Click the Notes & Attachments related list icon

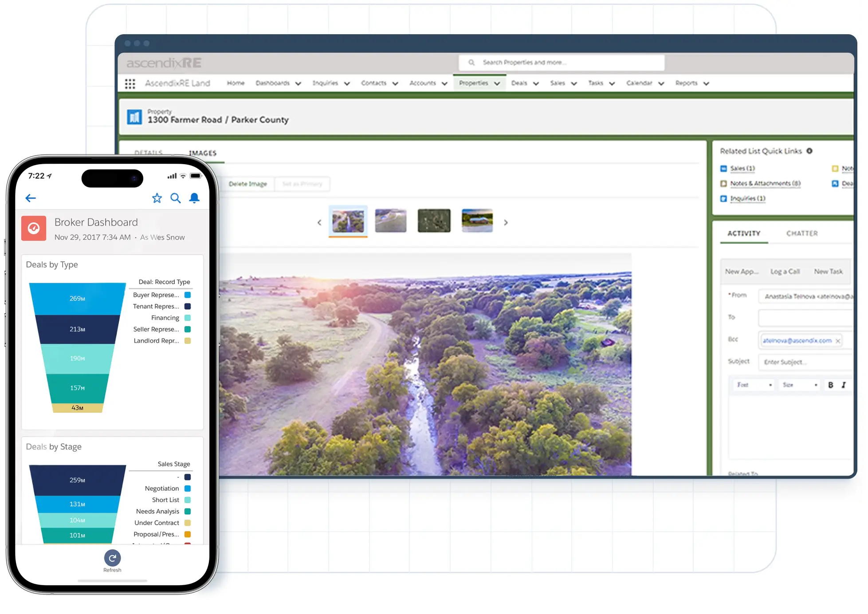(x=723, y=183)
